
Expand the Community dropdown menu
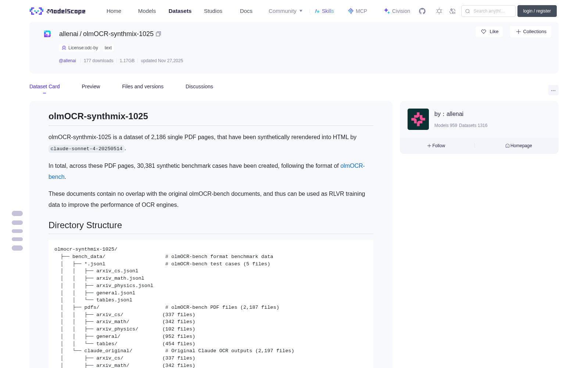(x=286, y=11)
